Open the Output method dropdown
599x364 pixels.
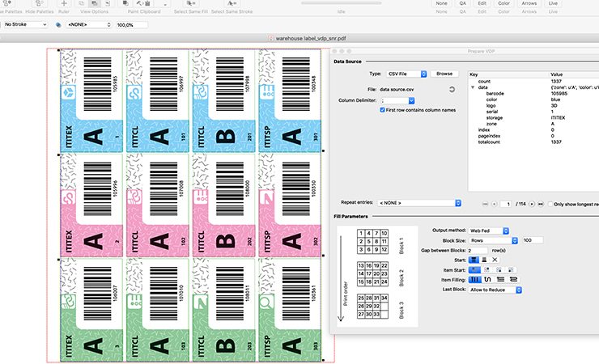[489, 231]
